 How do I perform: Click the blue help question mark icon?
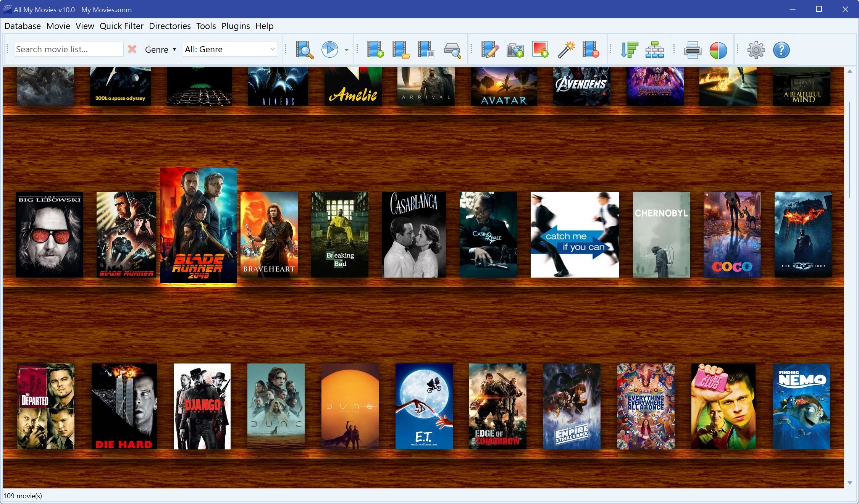pyautogui.click(x=781, y=50)
